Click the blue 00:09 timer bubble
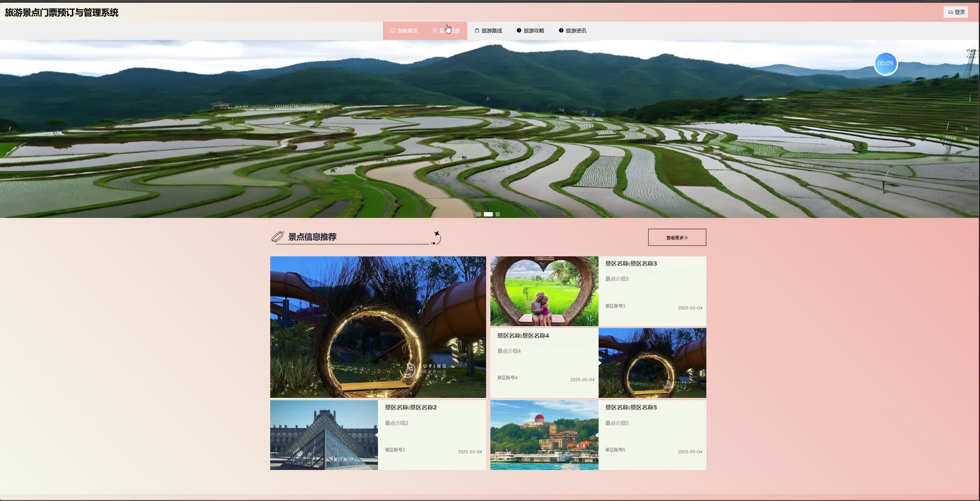Image resolution: width=980 pixels, height=501 pixels. (x=885, y=64)
